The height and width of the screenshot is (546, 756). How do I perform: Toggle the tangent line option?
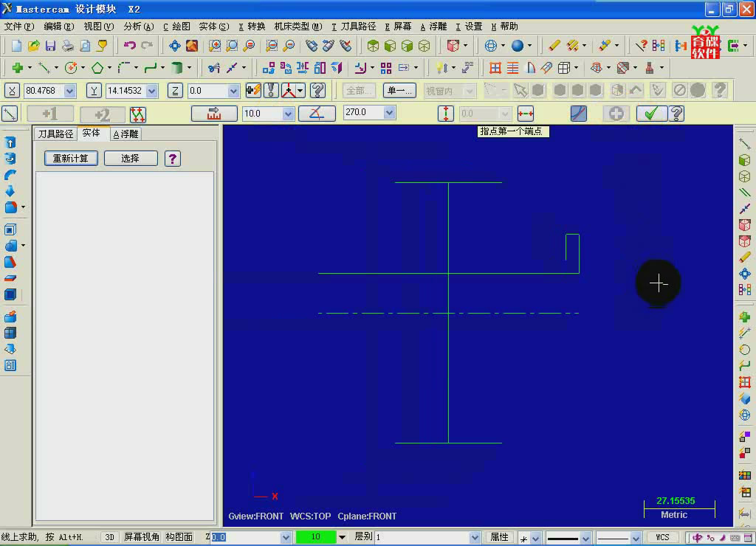pos(579,114)
